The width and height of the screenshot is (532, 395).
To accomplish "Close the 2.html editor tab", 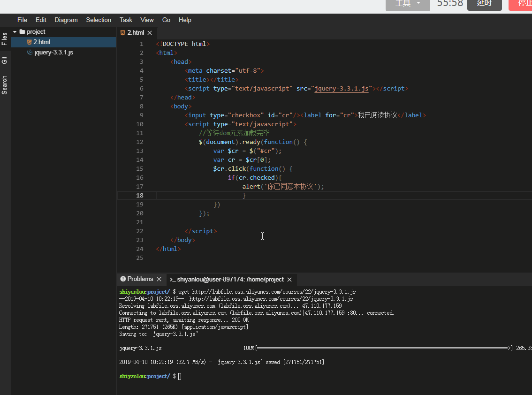I will pos(150,32).
